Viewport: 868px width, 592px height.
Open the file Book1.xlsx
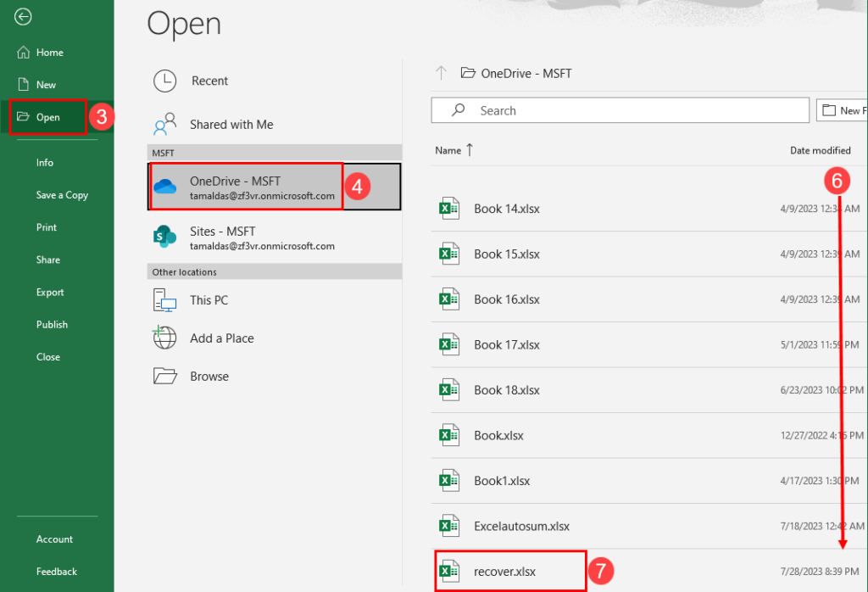coord(648,481)
